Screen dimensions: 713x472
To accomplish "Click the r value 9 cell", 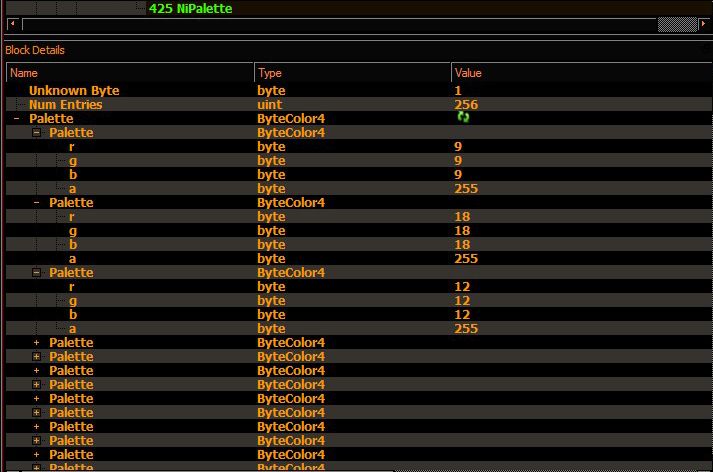I will tap(458, 146).
